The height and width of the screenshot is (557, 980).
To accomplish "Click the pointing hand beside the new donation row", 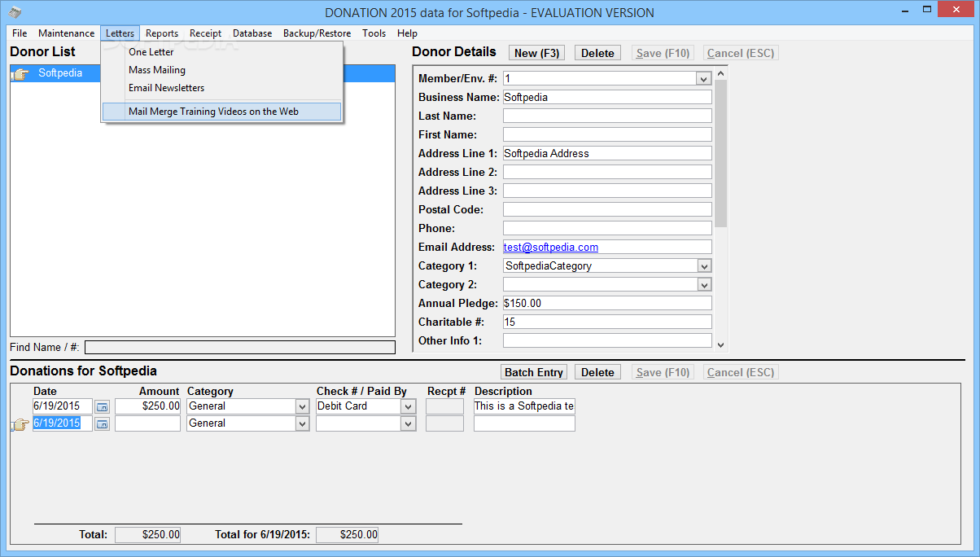I will 20,425.
